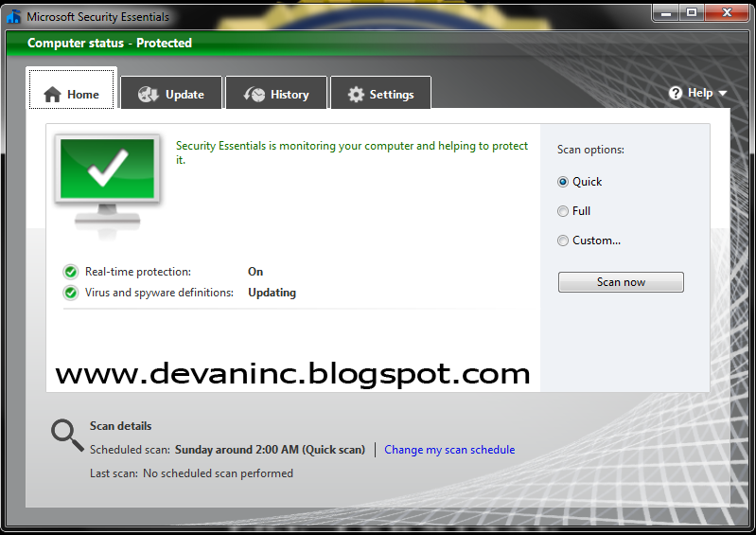Click "No scheduled scan performed" text
This screenshot has width=756, height=535.
pos(218,473)
